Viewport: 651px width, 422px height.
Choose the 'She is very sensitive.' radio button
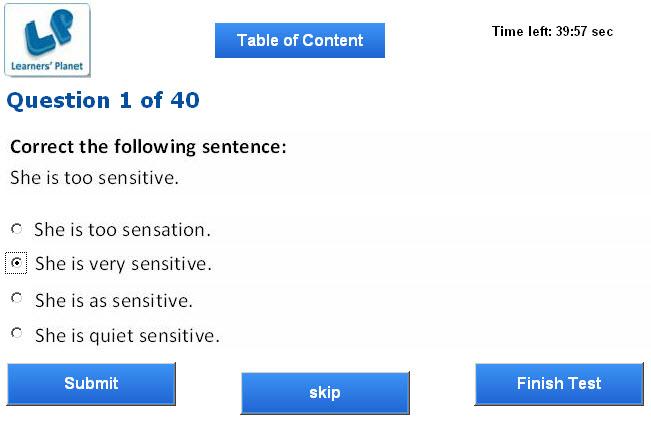click(x=17, y=263)
